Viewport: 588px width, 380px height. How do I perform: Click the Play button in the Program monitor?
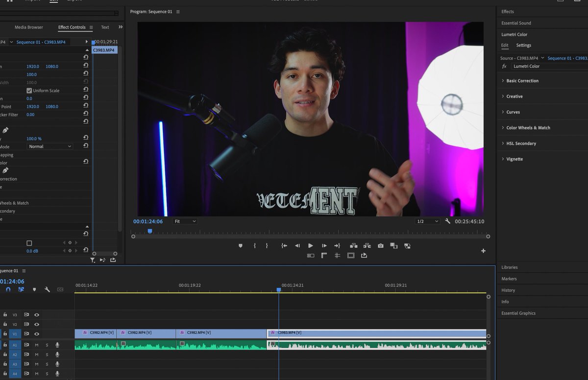[310, 245]
